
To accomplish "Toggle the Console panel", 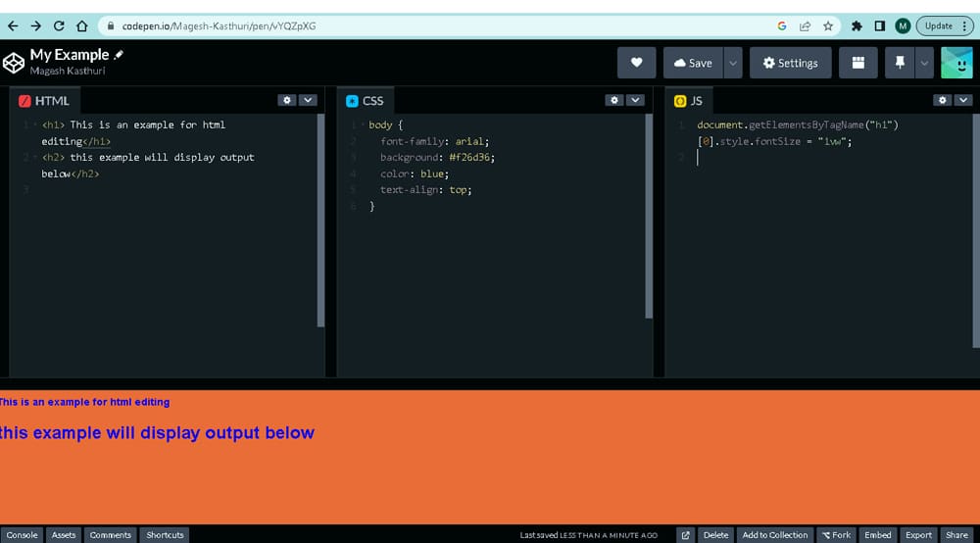I will pyautogui.click(x=22, y=535).
